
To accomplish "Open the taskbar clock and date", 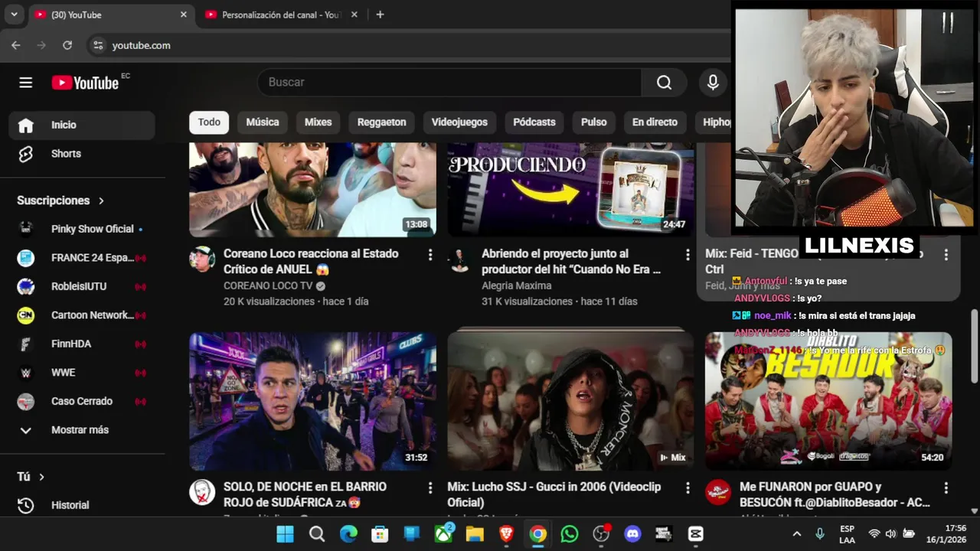I will coord(946,534).
